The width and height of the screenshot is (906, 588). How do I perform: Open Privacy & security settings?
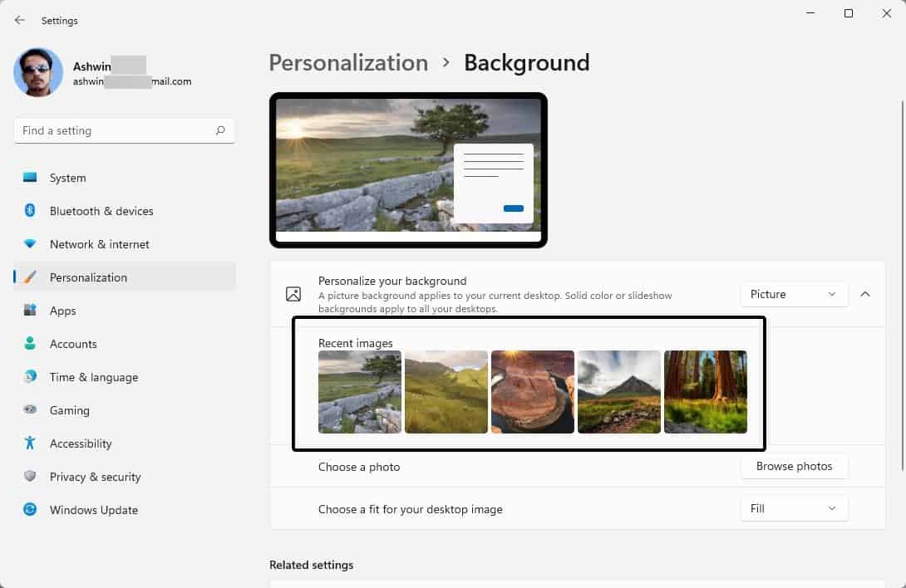pyautogui.click(x=95, y=476)
